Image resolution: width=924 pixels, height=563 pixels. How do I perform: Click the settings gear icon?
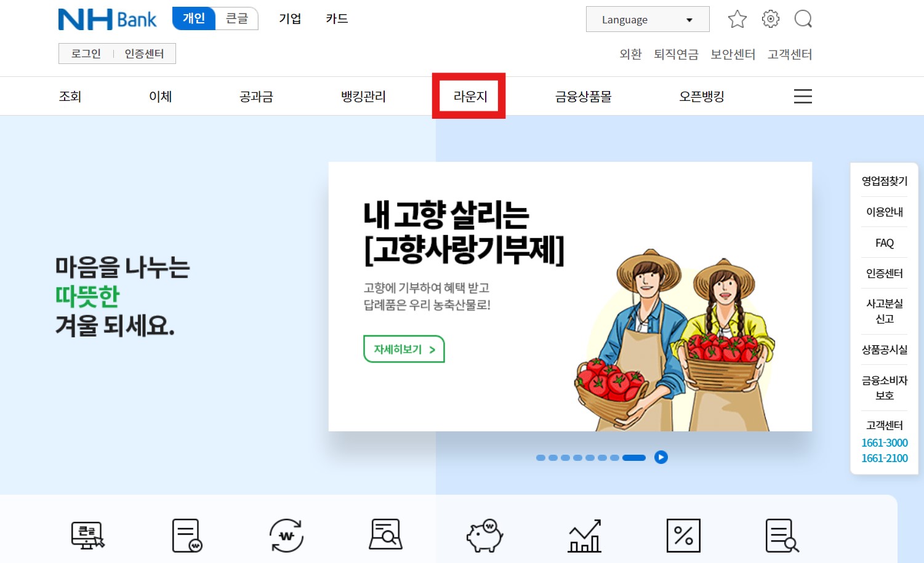pyautogui.click(x=770, y=19)
